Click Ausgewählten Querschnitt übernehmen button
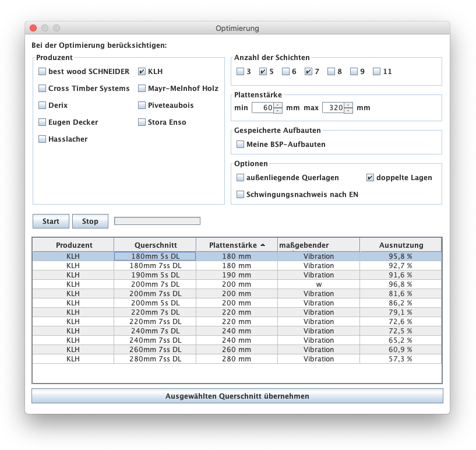This screenshot has height=450, width=476. (237, 396)
